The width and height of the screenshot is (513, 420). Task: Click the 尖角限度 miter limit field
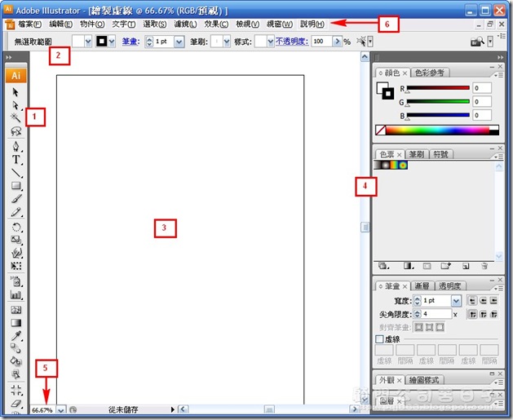click(436, 314)
